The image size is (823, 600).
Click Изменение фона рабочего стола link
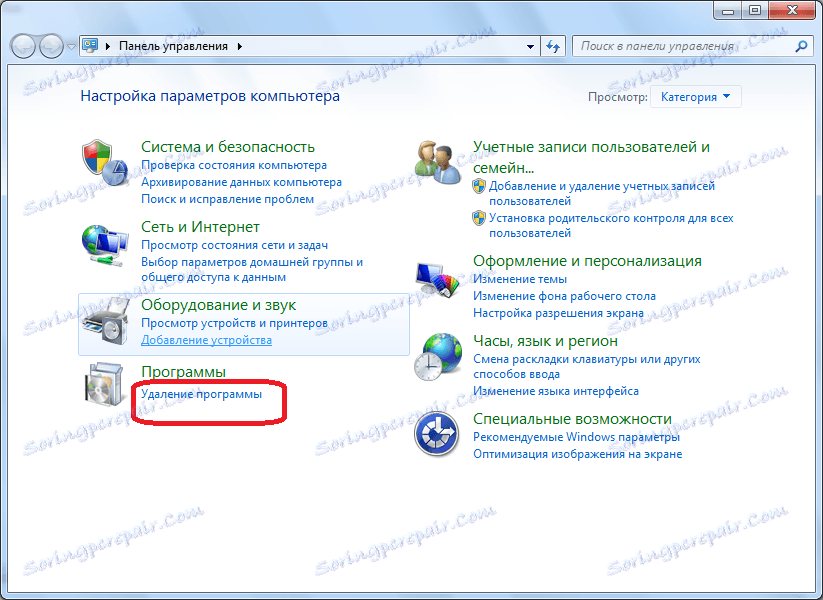tap(564, 296)
